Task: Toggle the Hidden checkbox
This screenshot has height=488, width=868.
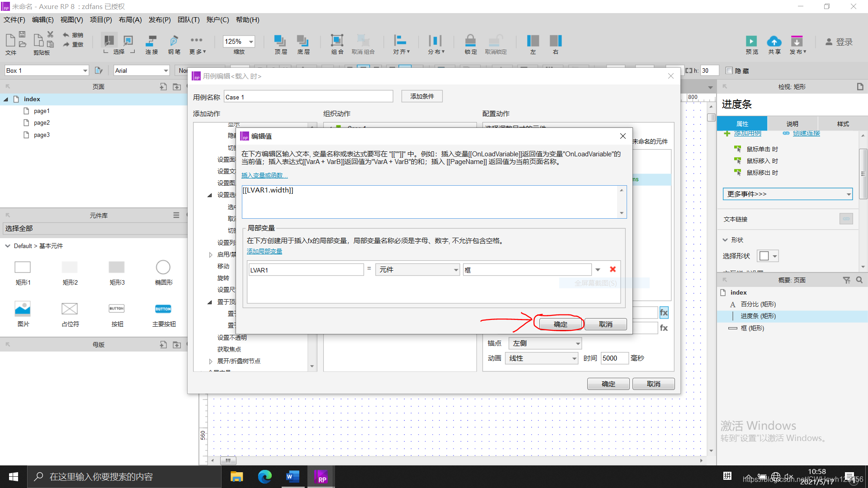Action: pos(729,70)
